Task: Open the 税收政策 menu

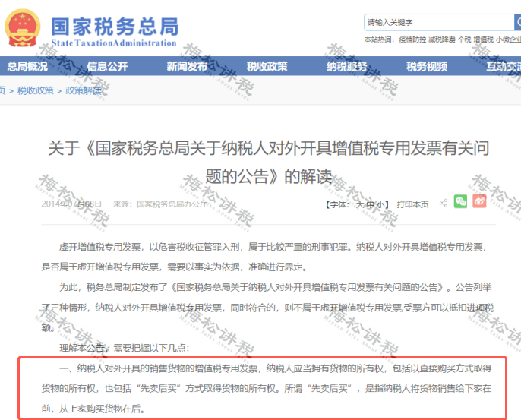Action: pos(267,67)
